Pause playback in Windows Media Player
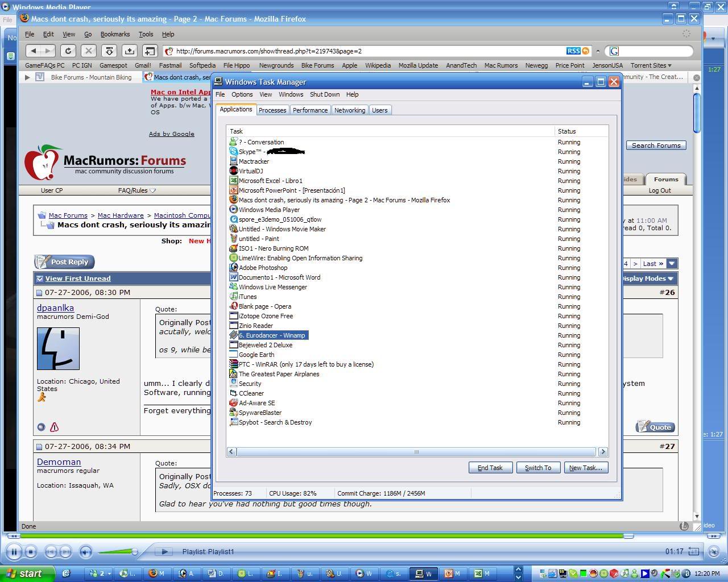Viewport: 728px width, 582px height. click(x=14, y=551)
